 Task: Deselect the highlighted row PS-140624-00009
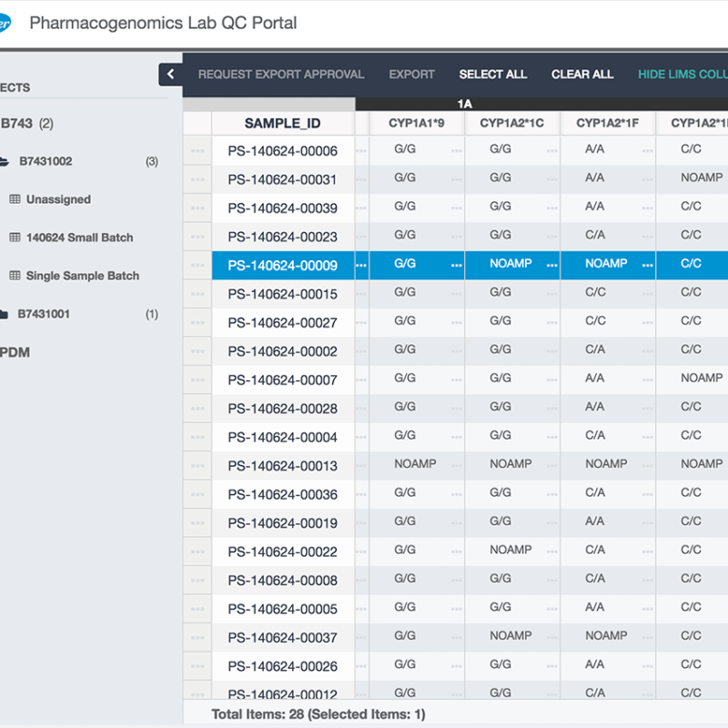coord(282,266)
